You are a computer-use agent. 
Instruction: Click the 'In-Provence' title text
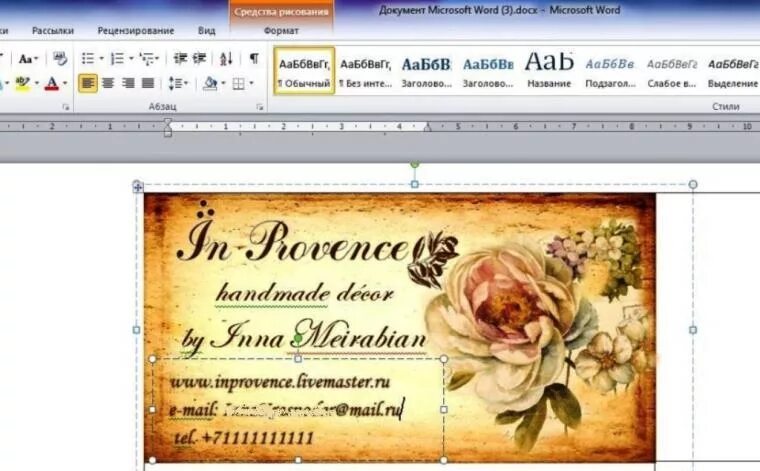click(x=293, y=241)
